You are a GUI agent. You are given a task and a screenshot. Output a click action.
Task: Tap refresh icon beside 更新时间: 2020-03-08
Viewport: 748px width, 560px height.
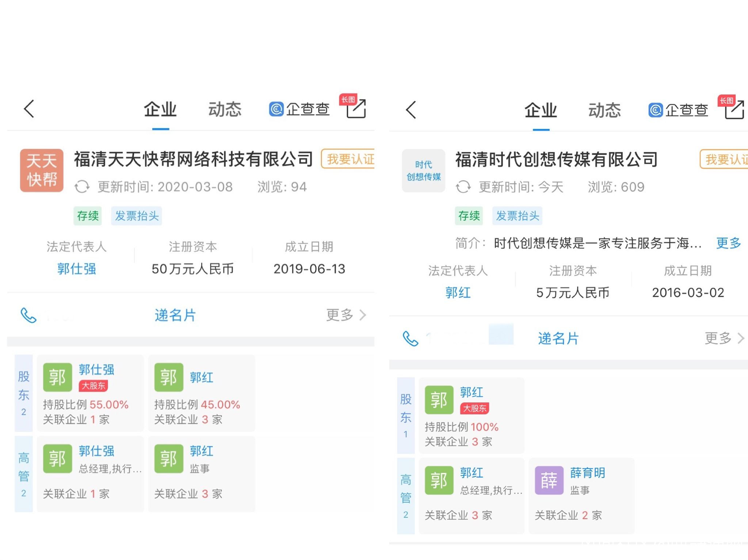tap(82, 187)
